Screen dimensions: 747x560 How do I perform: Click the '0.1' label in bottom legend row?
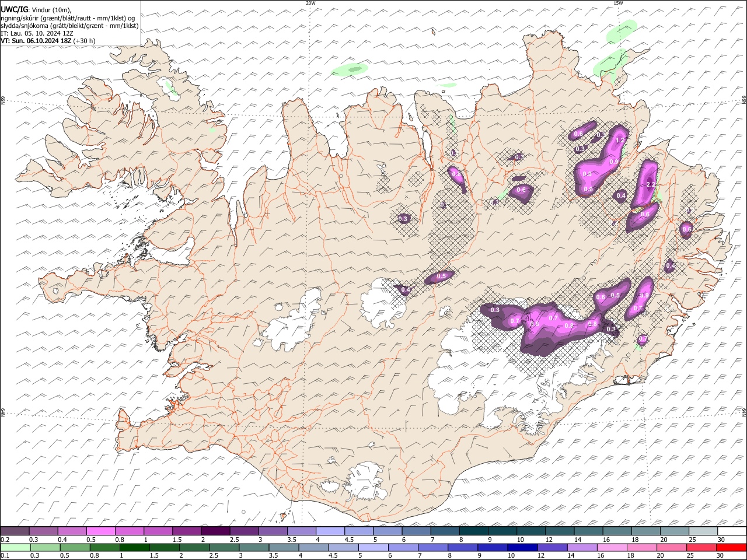(x=5, y=555)
